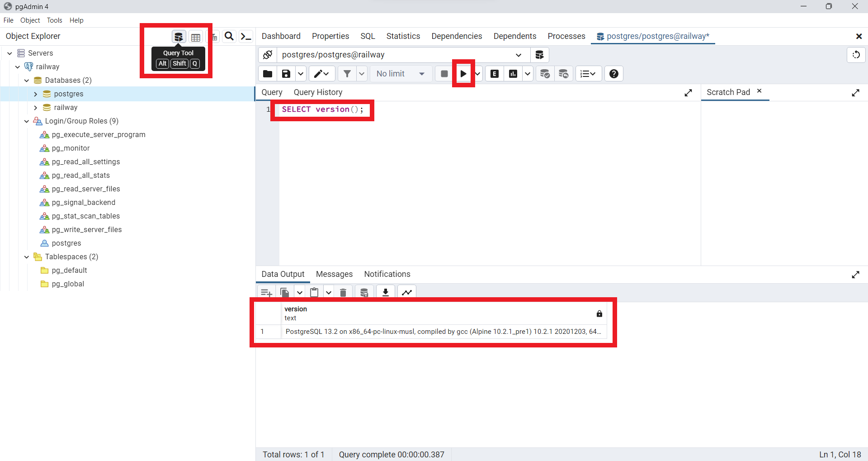Click the Add Row icon in Data Output

tap(266, 293)
